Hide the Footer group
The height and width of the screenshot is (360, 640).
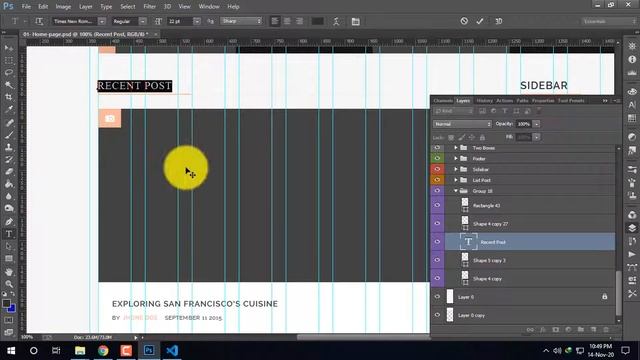click(437, 158)
